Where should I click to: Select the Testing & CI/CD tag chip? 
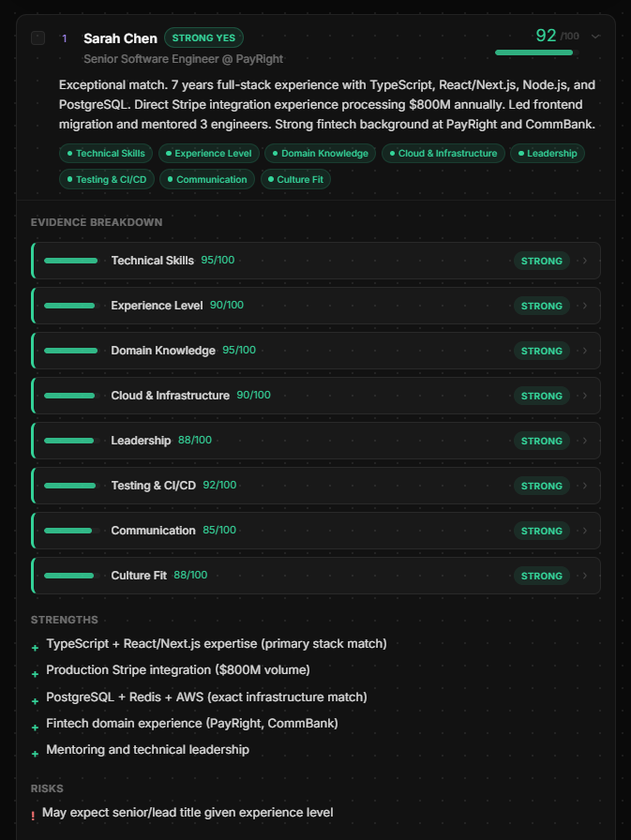click(109, 179)
